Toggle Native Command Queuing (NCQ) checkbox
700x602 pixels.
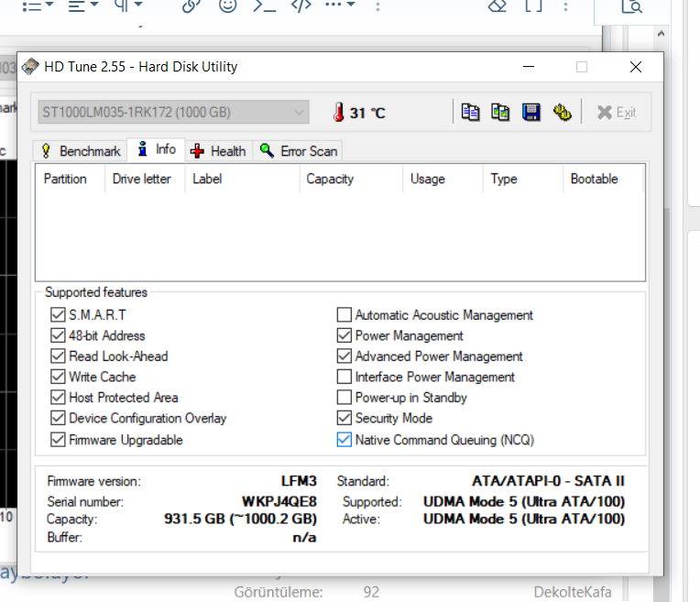pos(345,440)
